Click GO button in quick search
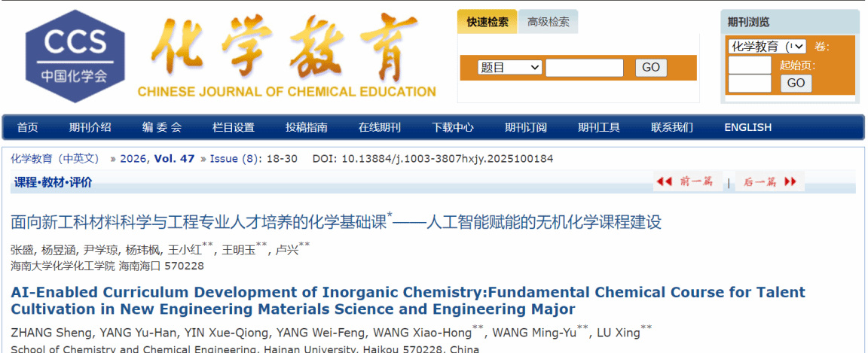868x353 pixels. (651, 68)
